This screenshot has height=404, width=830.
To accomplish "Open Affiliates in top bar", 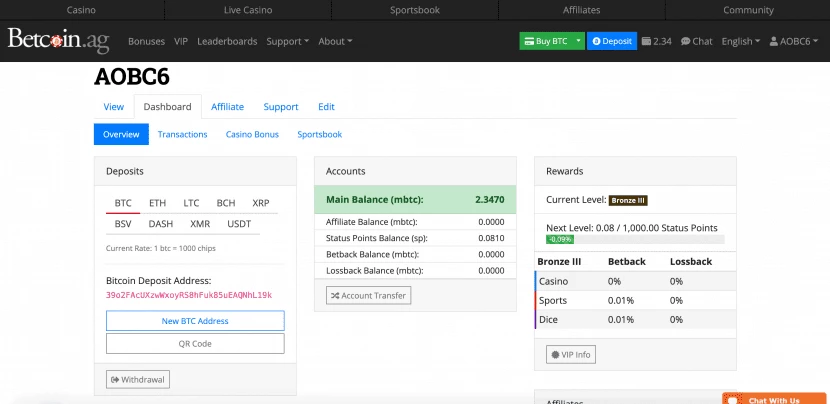I will tap(581, 10).
